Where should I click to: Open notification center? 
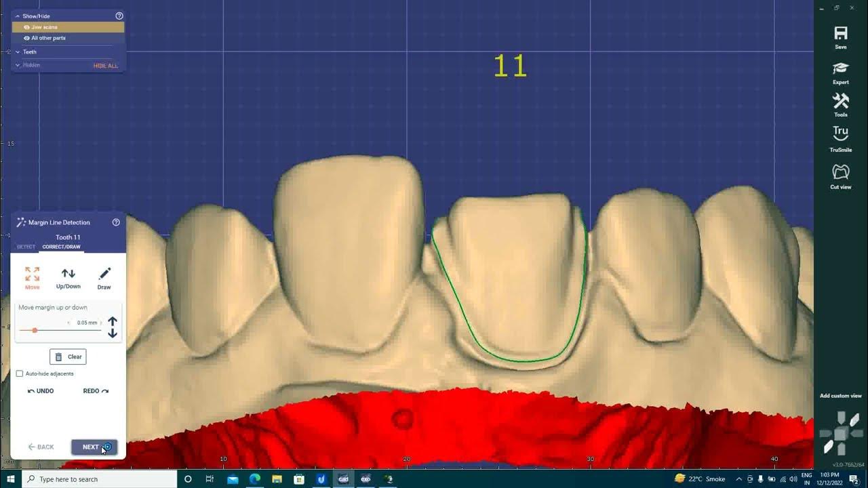tap(854, 479)
